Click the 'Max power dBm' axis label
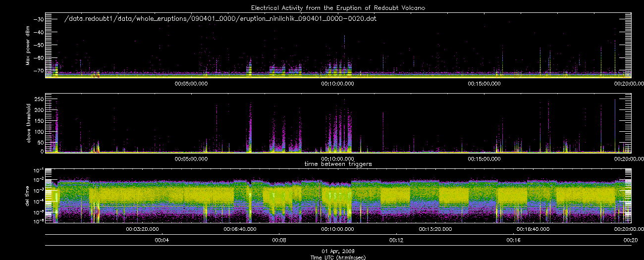Viewport: 644px width, 260px height. [x=28, y=47]
